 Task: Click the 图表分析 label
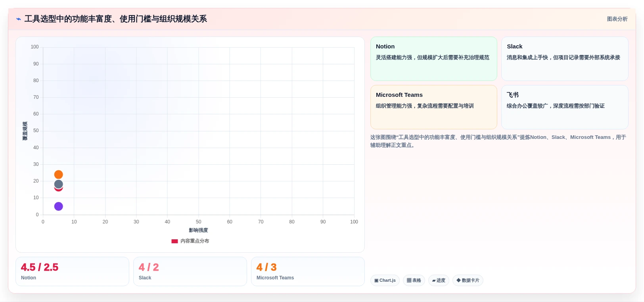tap(617, 19)
